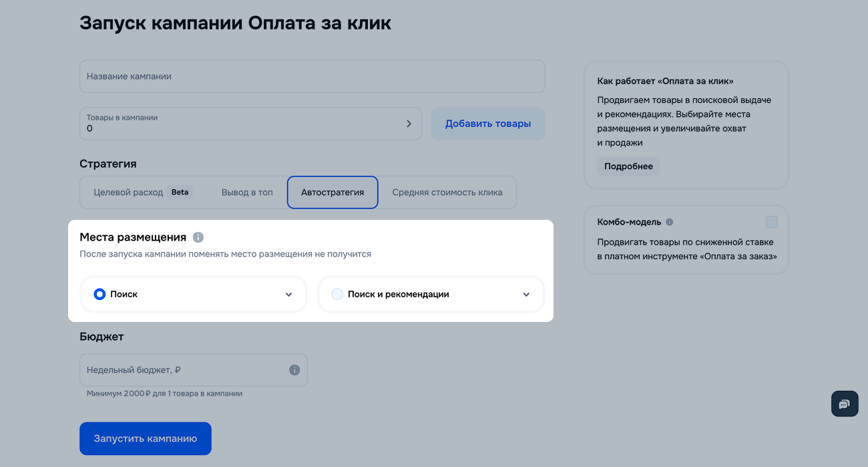Screen dimensions: 868x467
Task: Open the chat support widget icon
Action: click(x=844, y=404)
